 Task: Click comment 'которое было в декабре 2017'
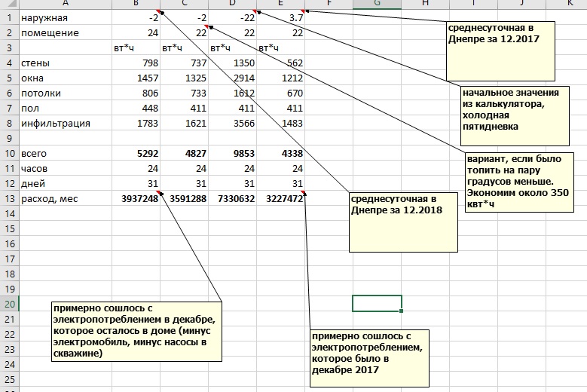coord(369,358)
